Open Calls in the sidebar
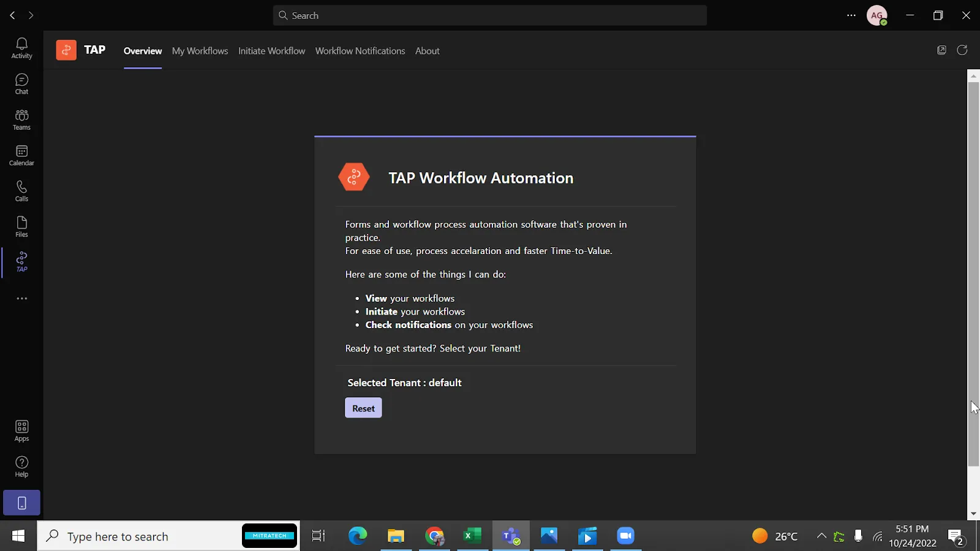This screenshot has height=551, width=980. (x=21, y=191)
